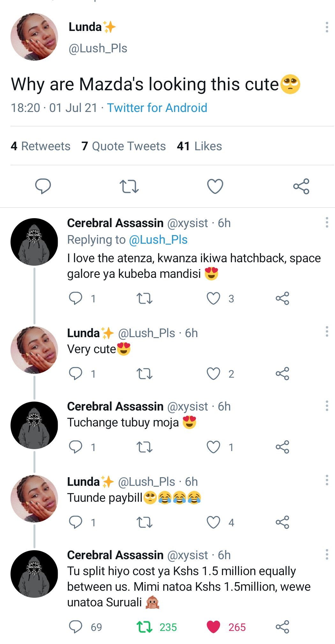Screen dimensions: 335x644
Task: Undo retweet on Kshs 1.5 million tweet
Action: click(144, 627)
